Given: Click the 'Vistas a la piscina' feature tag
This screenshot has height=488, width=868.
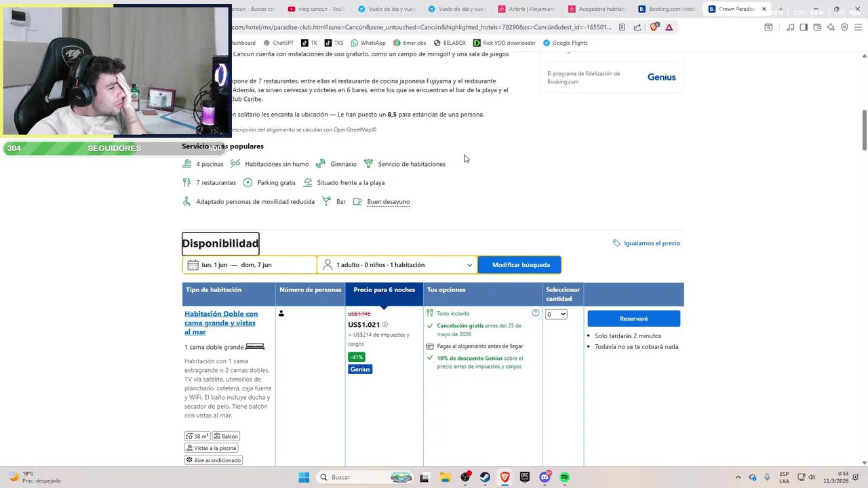Looking at the screenshot, I should point(211,448).
